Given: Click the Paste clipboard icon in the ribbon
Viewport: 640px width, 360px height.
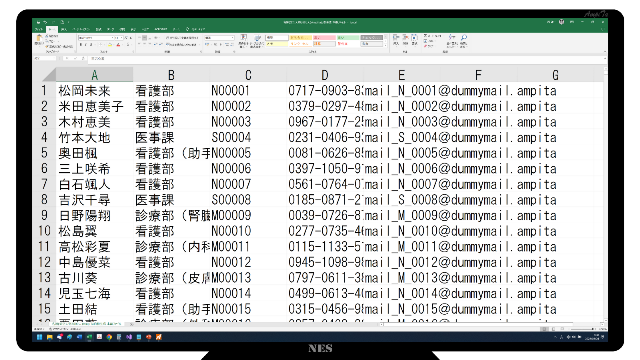Looking at the screenshot, I should point(39,39).
